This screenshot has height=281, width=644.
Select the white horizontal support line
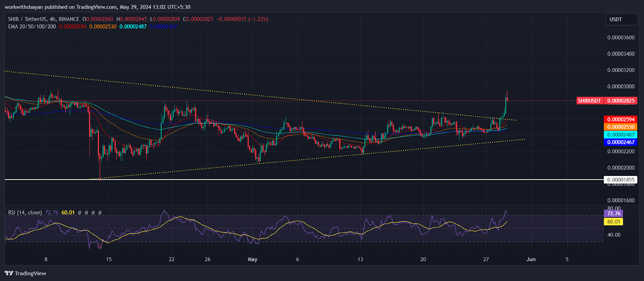pyautogui.click(x=304, y=180)
